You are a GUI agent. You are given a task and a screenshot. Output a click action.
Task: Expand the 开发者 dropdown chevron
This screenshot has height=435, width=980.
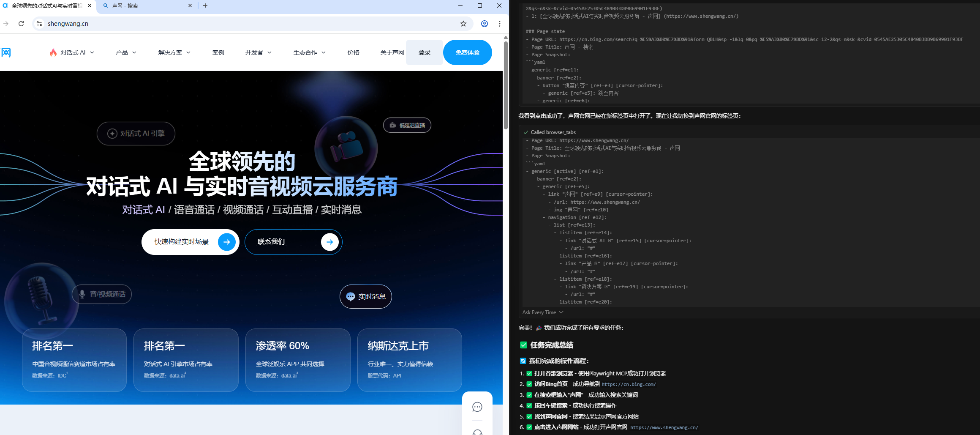click(x=269, y=52)
